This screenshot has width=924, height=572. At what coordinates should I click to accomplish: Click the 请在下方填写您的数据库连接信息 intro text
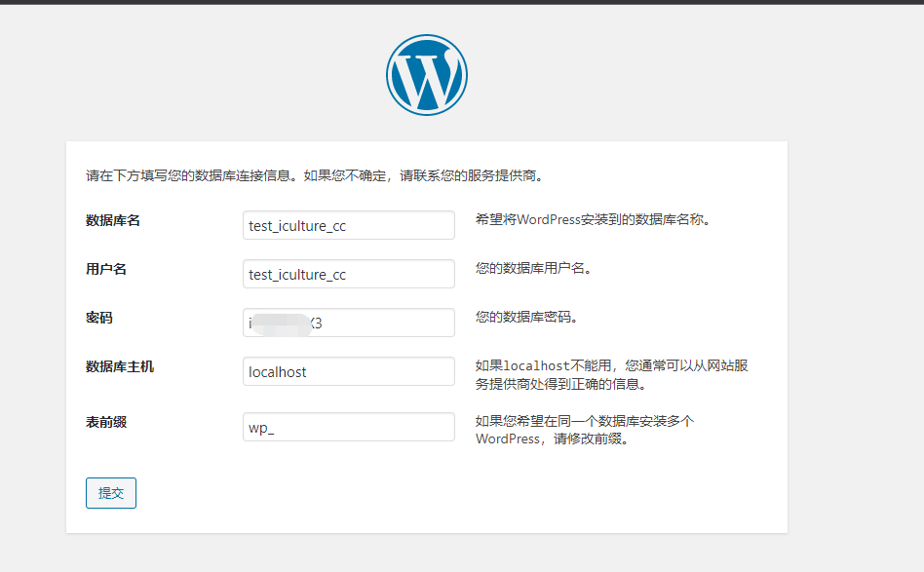coord(315,175)
